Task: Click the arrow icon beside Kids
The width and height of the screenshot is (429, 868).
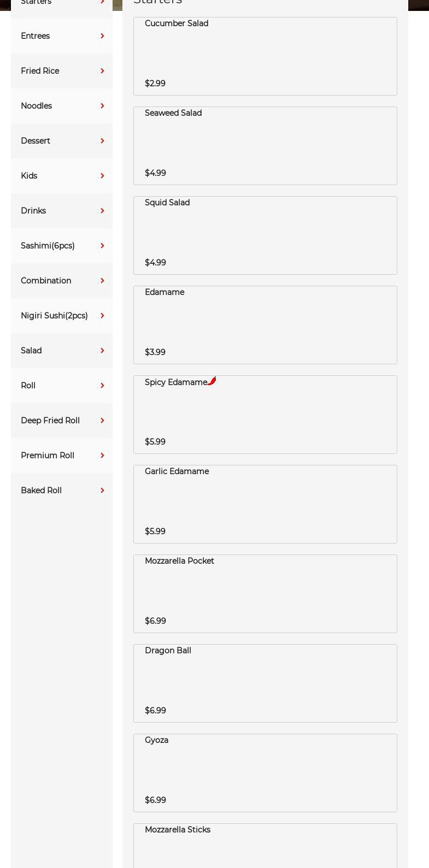Action: [x=102, y=176]
